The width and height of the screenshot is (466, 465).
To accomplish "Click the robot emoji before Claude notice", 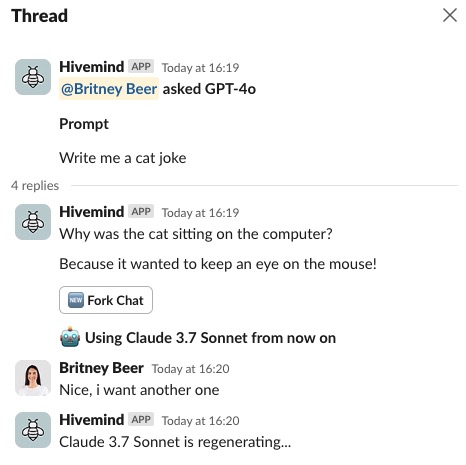I will (70, 337).
